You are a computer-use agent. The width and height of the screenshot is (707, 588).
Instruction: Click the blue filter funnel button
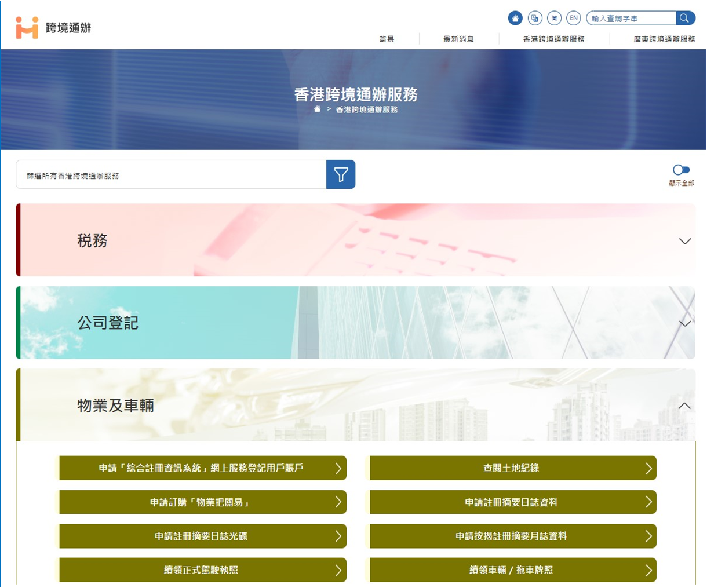click(x=341, y=174)
